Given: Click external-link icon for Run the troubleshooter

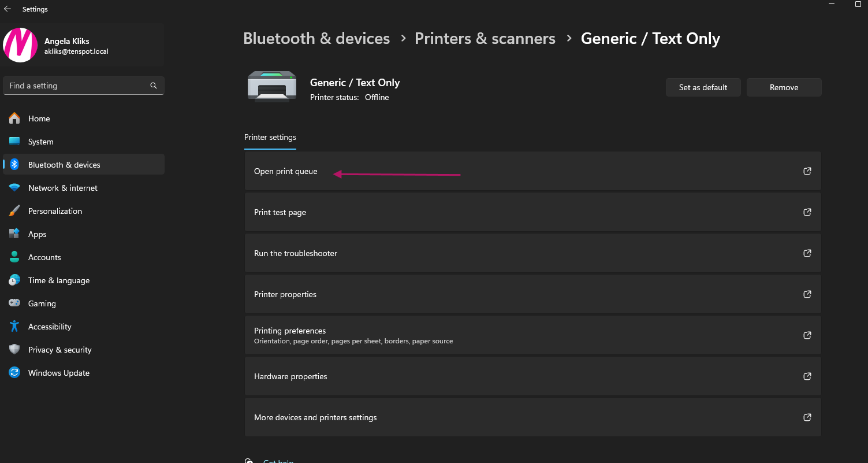Looking at the screenshot, I should (x=807, y=253).
